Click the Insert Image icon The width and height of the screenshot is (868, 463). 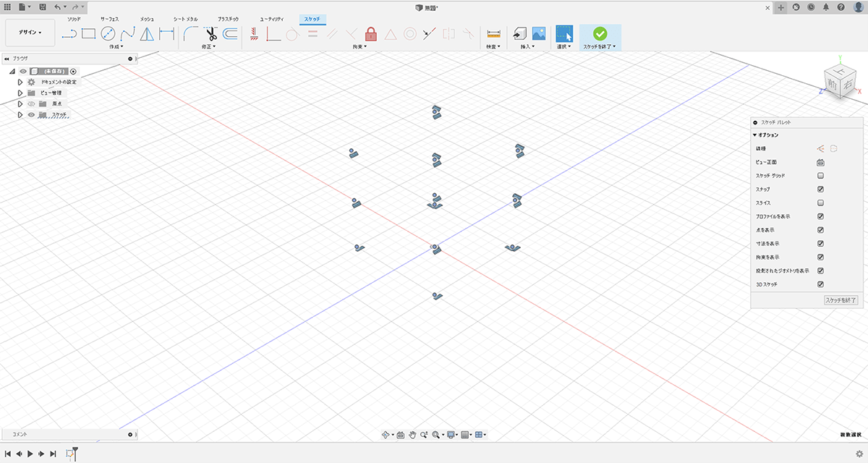tap(539, 33)
